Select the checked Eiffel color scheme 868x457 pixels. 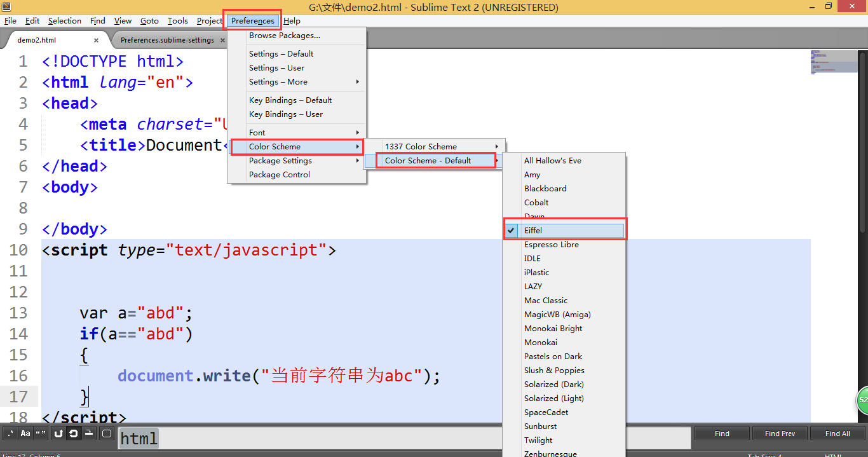pos(564,231)
